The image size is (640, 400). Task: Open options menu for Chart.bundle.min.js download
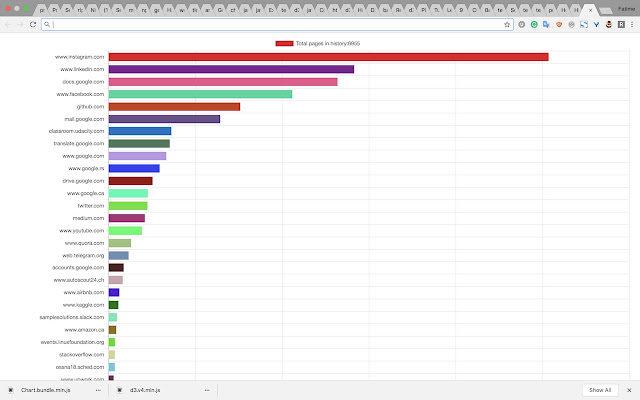98,390
